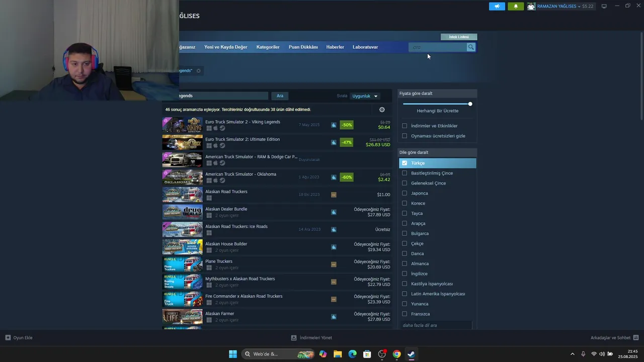644x362 pixels.
Task: Enable İndirimler ve Etkinlikler filter
Action: point(405,126)
